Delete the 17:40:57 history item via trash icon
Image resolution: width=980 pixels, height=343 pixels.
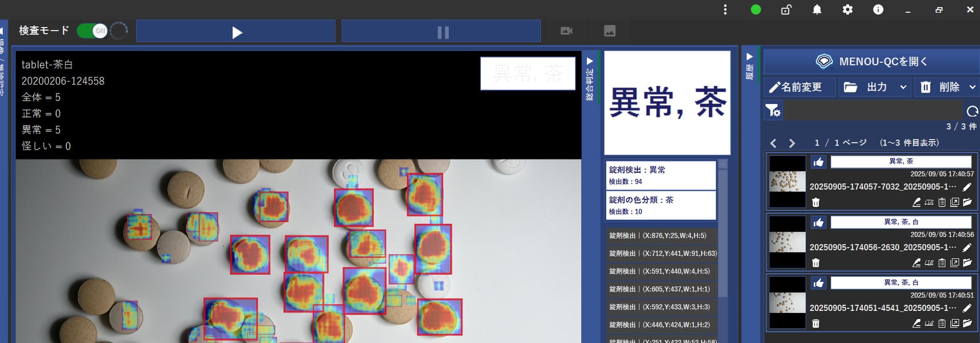(816, 203)
